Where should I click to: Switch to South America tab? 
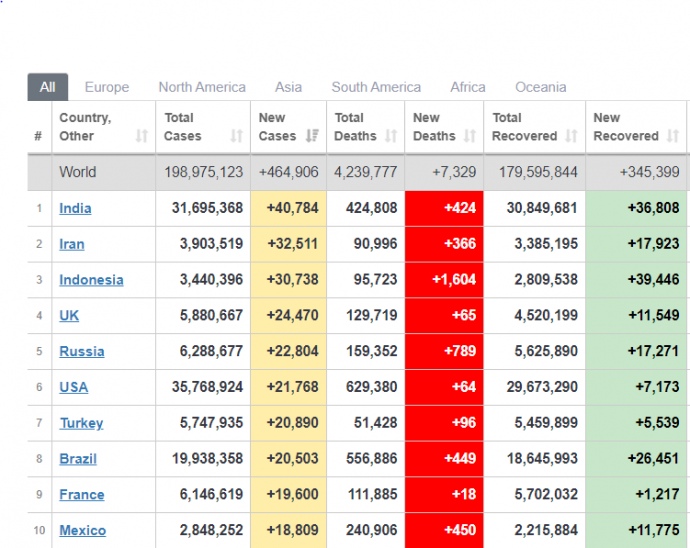[376, 87]
